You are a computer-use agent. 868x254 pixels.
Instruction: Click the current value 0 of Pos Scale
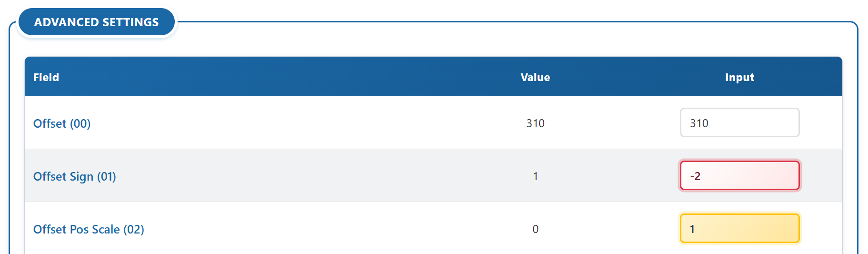point(535,229)
